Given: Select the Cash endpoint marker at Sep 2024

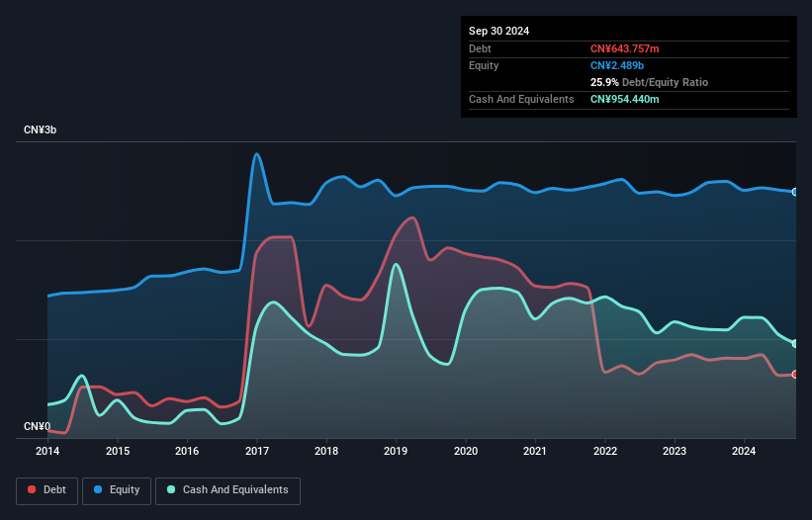Looking at the screenshot, I should (795, 344).
